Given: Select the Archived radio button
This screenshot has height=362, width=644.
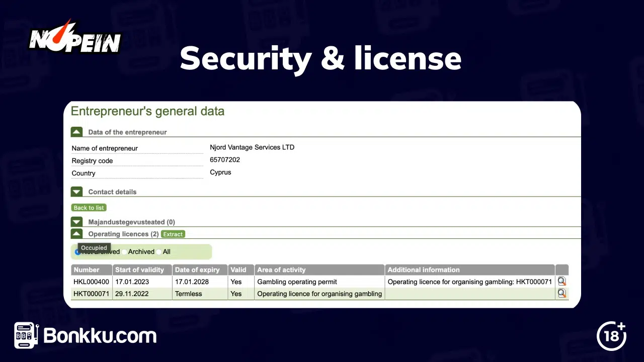Looking at the screenshot, I should 124,251.
